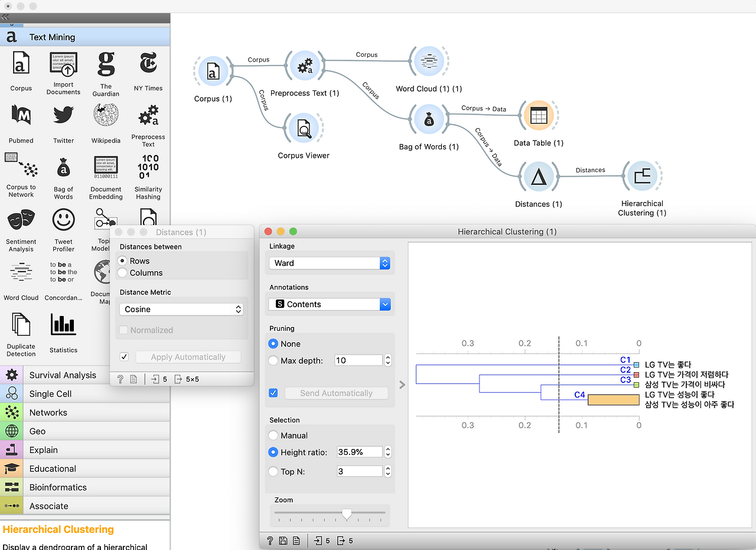Pick the Document Embedding widget icon

(106, 168)
